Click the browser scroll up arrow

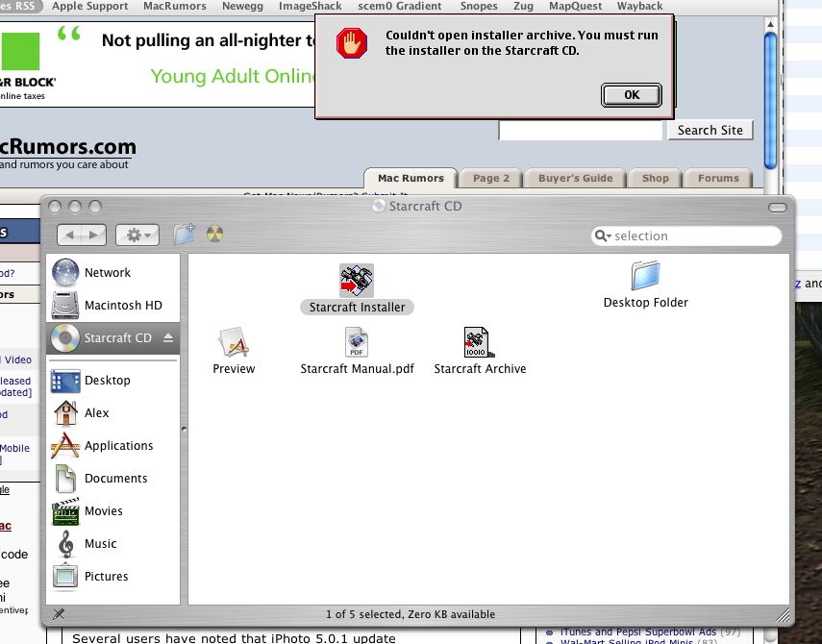pos(770,24)
